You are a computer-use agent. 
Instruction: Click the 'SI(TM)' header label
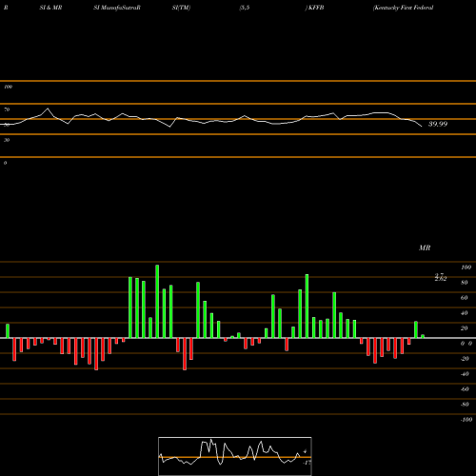[x=181, y=8]
